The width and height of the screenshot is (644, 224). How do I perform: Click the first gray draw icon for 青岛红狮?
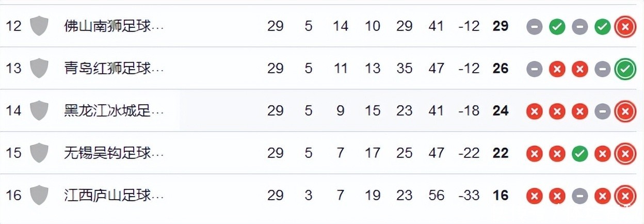534,69
